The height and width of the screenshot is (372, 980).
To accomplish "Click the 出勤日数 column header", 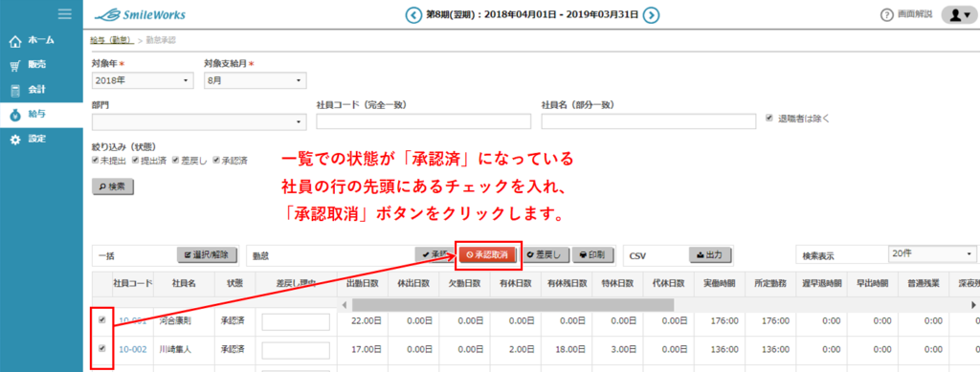I will pos(363,283).
